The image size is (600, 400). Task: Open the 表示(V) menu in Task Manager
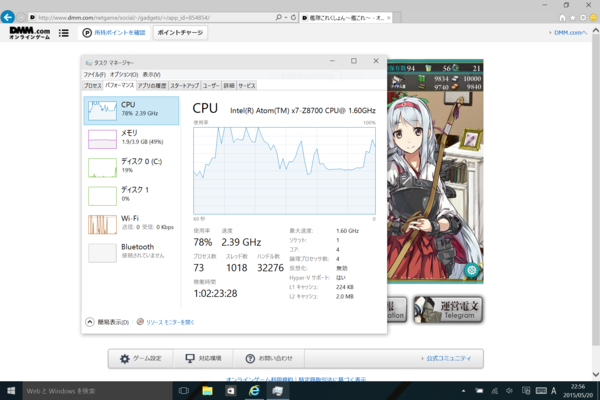click(x=152, y=75)
